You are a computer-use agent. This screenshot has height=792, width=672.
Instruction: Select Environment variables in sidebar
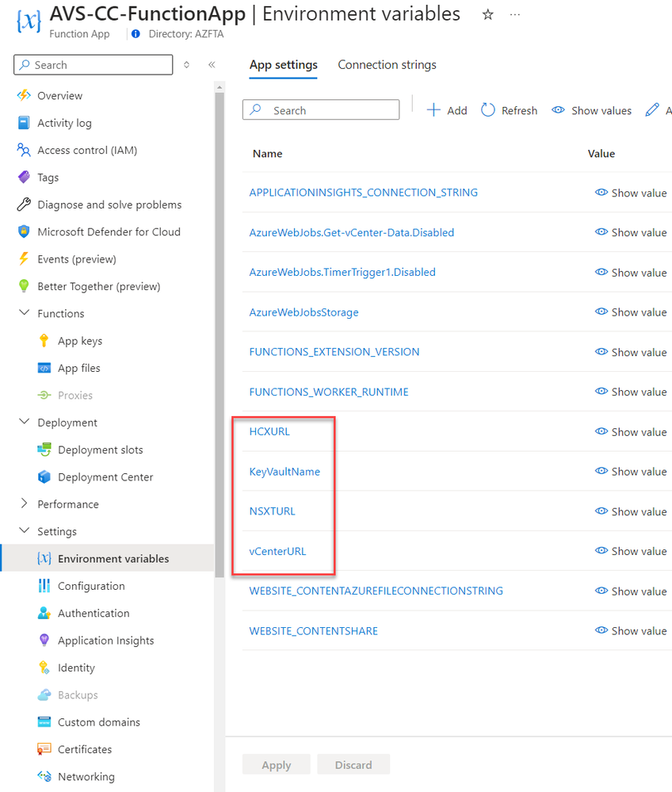[x=108, y=558]
